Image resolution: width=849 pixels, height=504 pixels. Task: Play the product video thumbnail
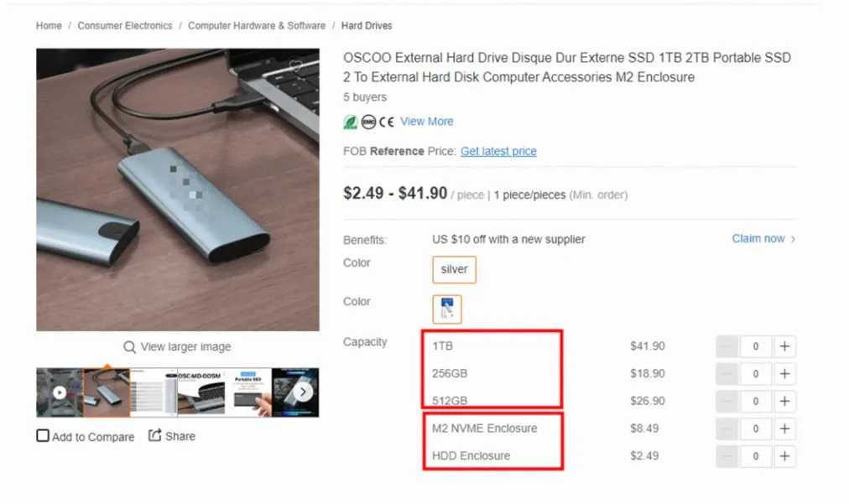(x=59, y=392)
